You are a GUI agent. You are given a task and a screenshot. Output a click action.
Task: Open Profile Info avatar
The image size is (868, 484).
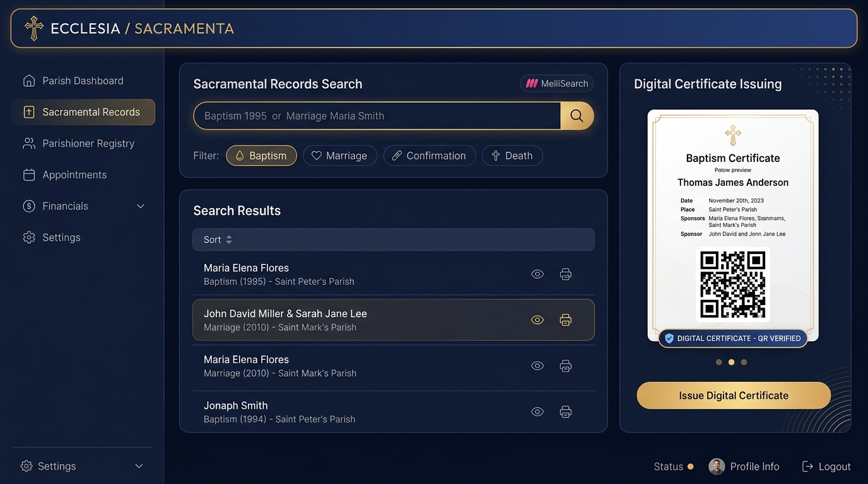(717, 466)
